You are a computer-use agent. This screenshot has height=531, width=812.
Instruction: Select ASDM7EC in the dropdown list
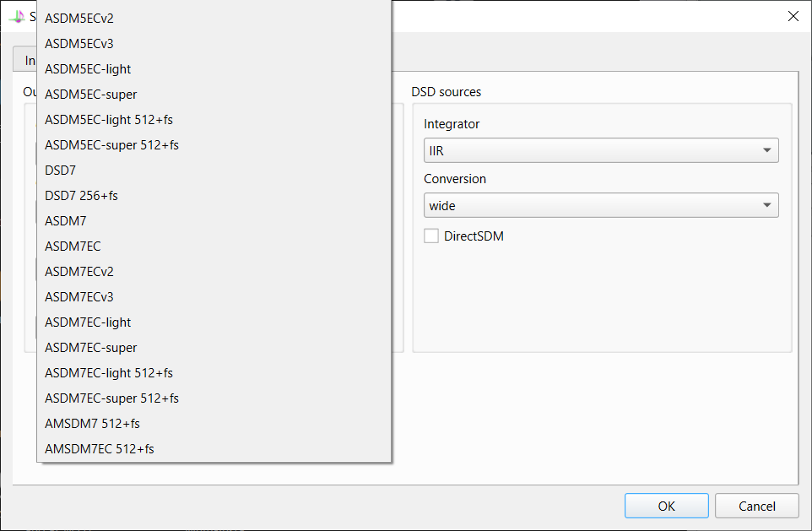(73, 247)
